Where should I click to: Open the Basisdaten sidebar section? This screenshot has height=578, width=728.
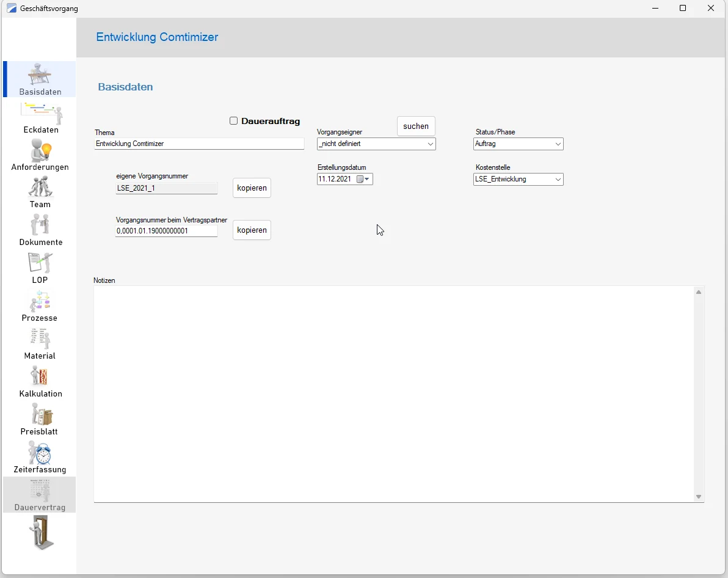click(x=40, y=79)
